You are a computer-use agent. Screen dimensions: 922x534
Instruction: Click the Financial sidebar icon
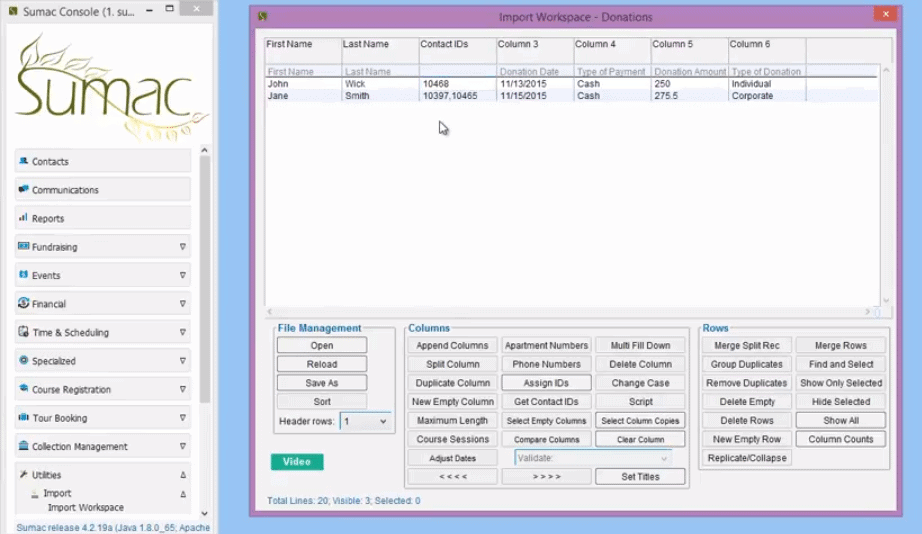(x=24, y=303)
